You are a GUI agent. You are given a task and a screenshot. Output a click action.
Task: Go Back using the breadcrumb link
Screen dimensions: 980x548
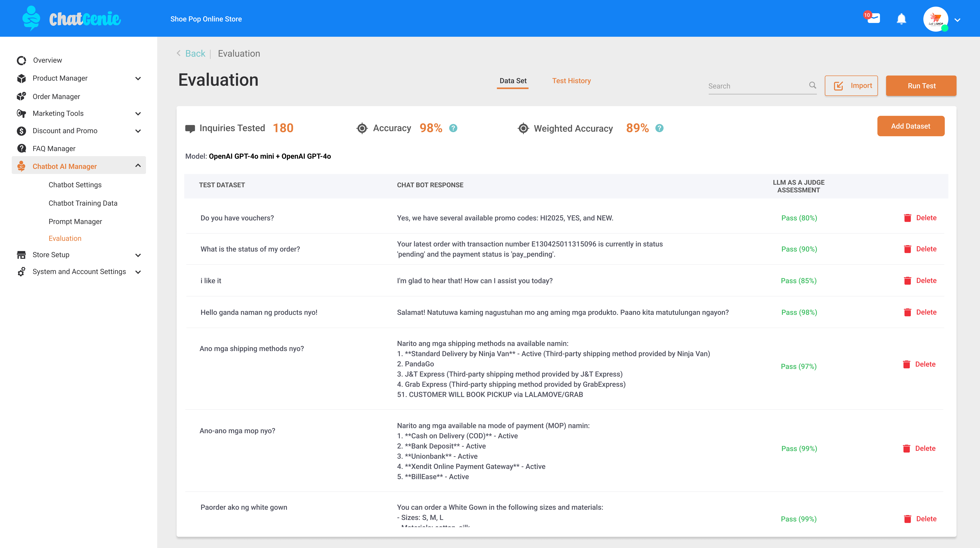point(195,54)
